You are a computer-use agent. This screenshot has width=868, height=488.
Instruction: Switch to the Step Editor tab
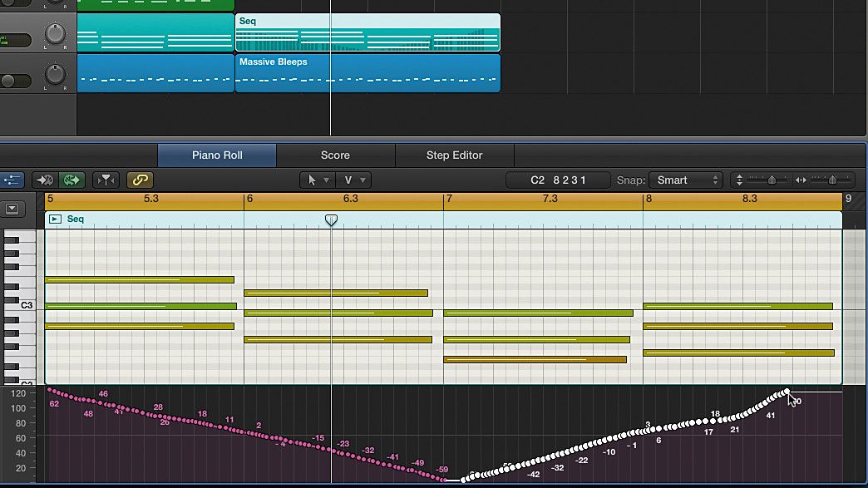click(456, 155)
